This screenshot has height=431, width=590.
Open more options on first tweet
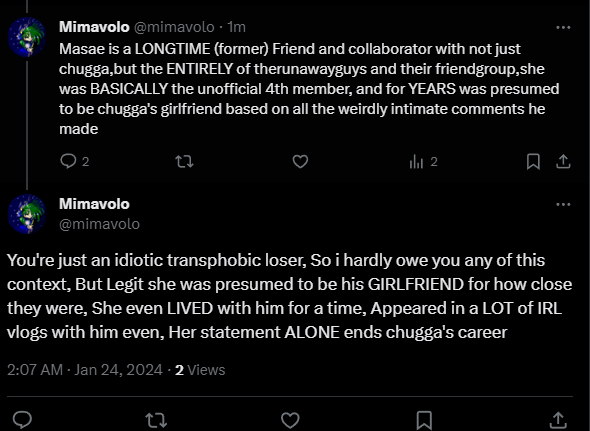tap(563, 27)
